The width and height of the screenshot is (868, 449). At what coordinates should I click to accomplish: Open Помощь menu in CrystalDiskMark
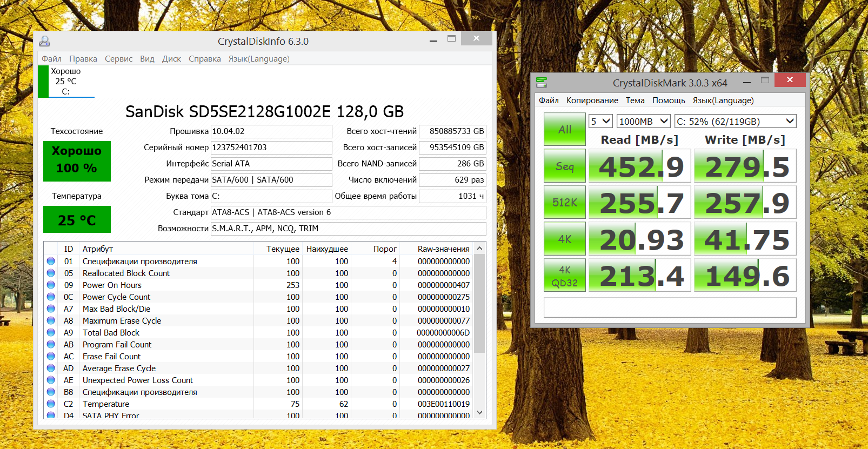tap(669, 100)
